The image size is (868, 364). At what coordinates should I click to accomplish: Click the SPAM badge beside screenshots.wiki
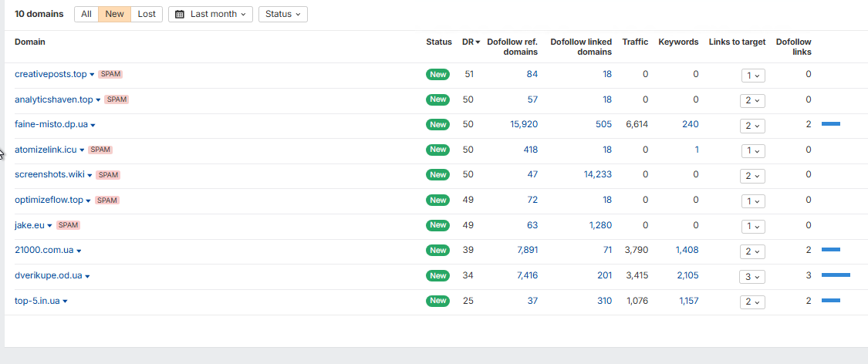(108, 175)
